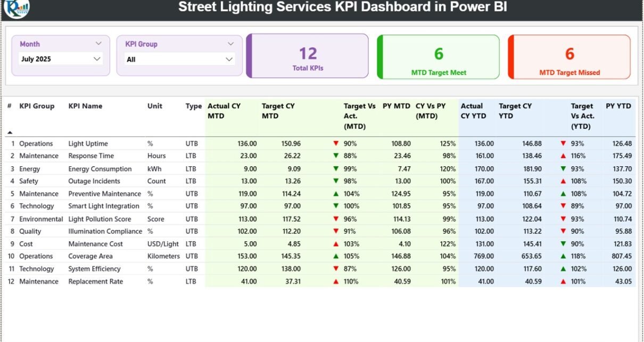The width and height of the screenshot is (644, 342).
Task: Click the KPI Group column header
Action: tap(37, 106)
